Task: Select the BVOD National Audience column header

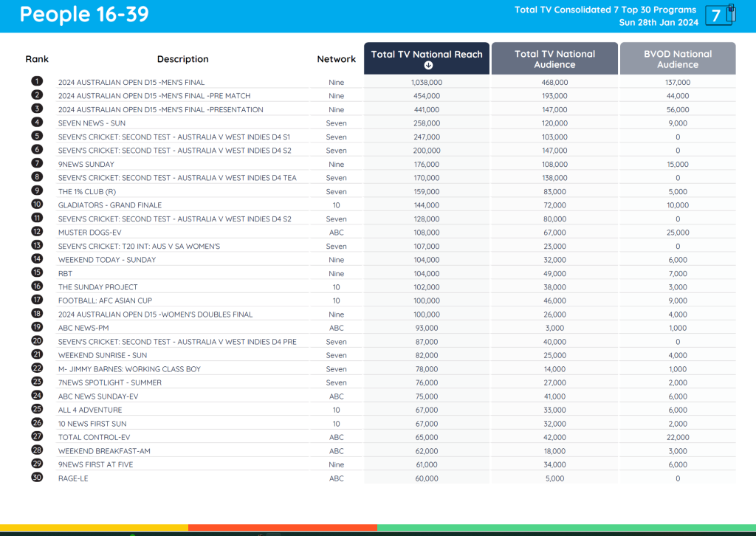Action: [677, 59]
